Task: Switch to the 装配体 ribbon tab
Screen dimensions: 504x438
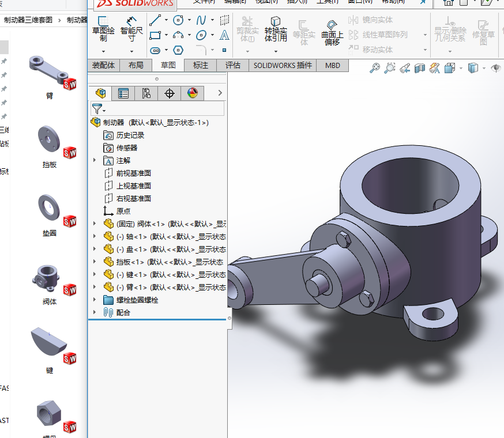Action: [x=104, y=65]
